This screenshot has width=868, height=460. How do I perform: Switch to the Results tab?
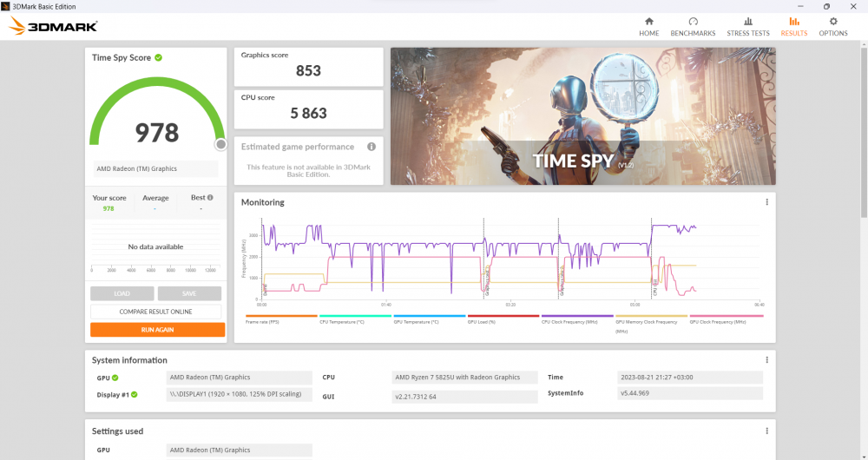point(794,27)
